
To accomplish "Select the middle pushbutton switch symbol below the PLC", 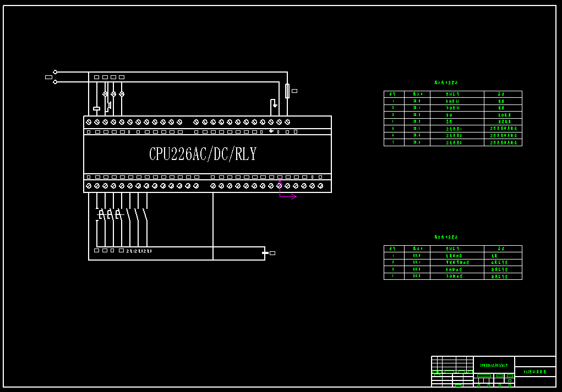I will (110, 214).
